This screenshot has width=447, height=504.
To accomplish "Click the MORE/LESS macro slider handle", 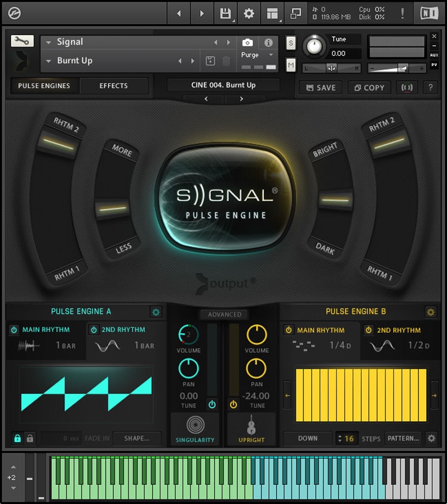I will [x=113, y=209].
